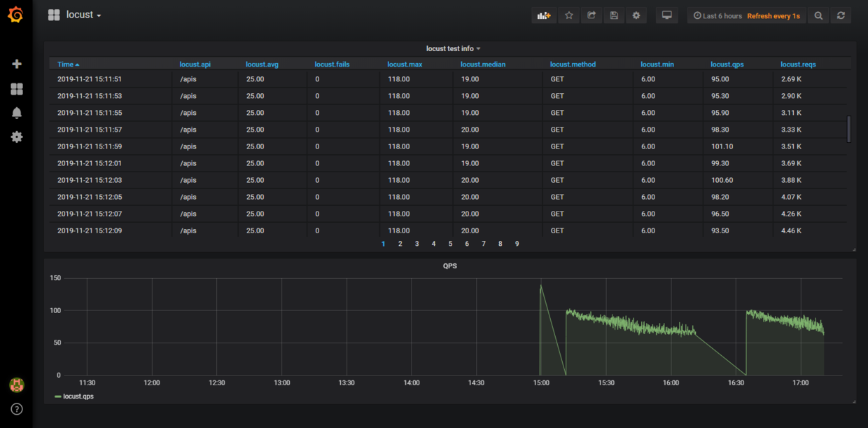Viewport: 868px width, 428px height.
Task: Toggle locust.qps series in legend
Action: point(78,396)
